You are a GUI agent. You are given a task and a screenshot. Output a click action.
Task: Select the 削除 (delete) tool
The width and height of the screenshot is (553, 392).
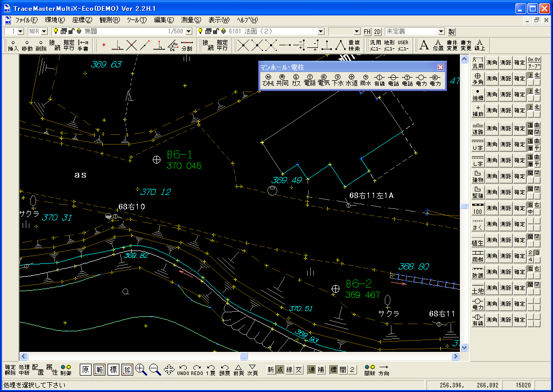pos(41,45)
